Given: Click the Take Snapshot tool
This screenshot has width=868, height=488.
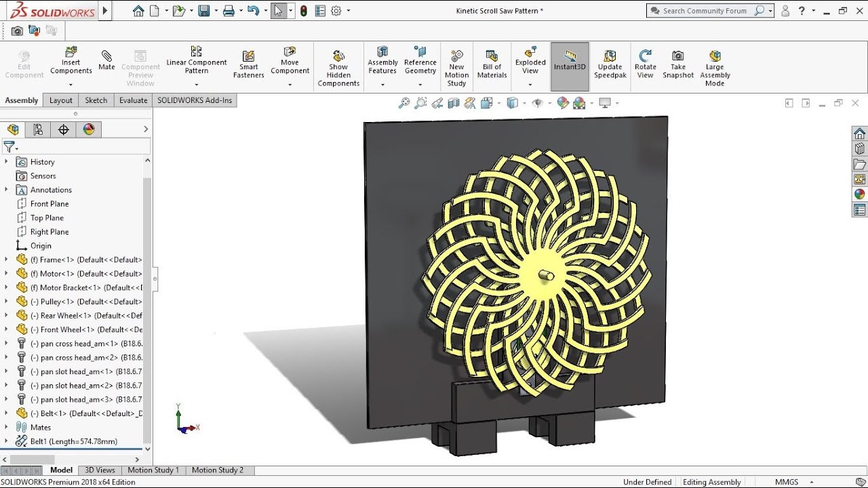Looking at the screenshot, I should 678,64.
